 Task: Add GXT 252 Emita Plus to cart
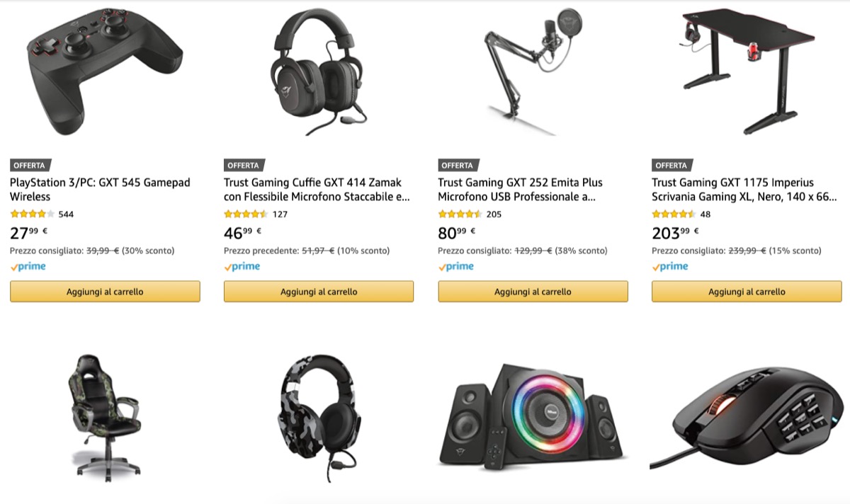533,292
